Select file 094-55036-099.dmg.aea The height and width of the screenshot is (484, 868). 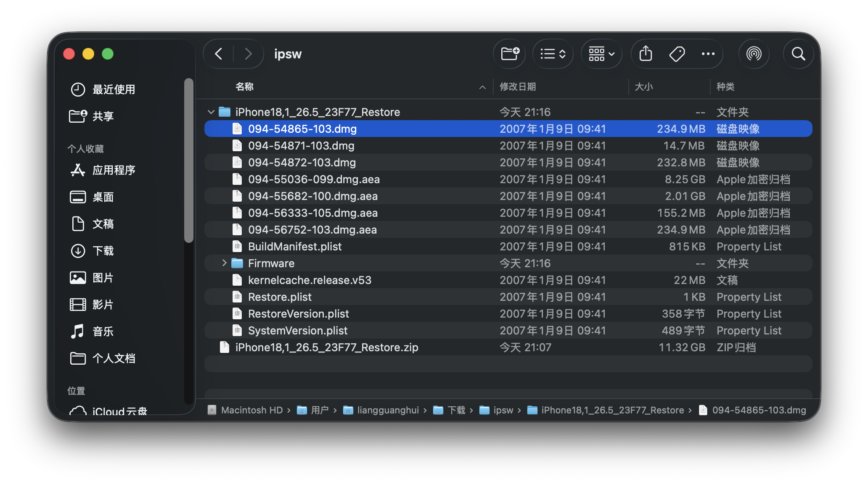click(508, 179)
